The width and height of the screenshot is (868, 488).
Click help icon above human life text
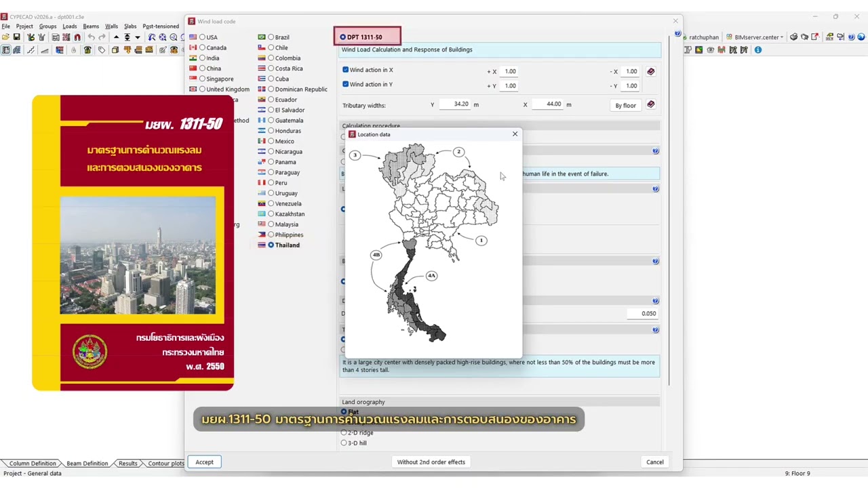656,151
